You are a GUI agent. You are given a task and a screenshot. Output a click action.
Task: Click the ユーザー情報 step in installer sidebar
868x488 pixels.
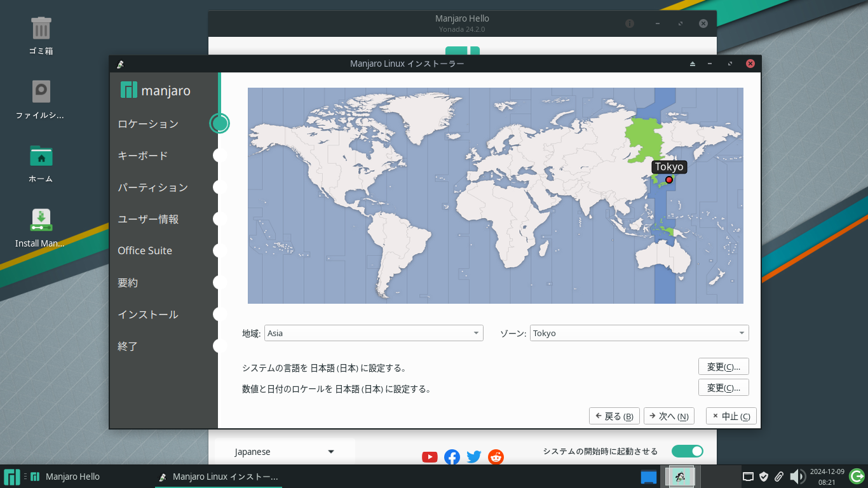point(148,219)
